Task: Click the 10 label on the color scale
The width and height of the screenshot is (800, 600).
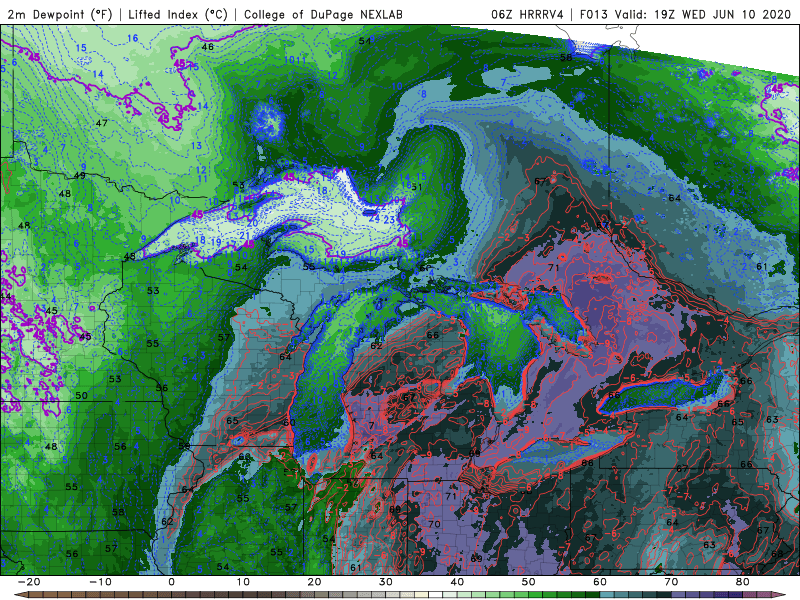Action: [x=243, y=582]
